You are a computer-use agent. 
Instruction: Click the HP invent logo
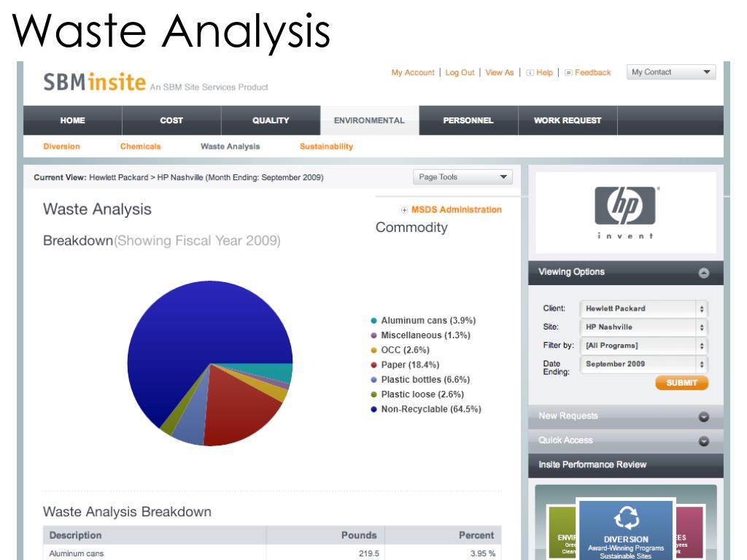coord(625,212)
